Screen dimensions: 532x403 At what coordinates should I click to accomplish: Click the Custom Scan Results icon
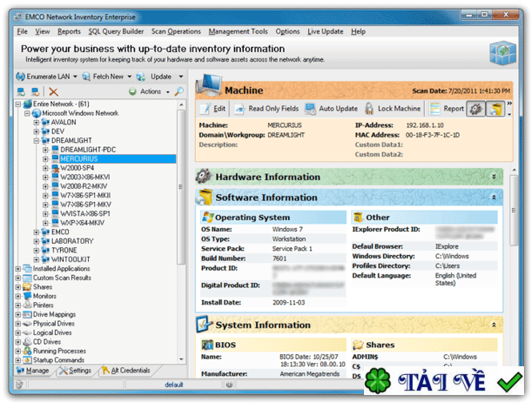pyautogui.click(x=27, y=277)
